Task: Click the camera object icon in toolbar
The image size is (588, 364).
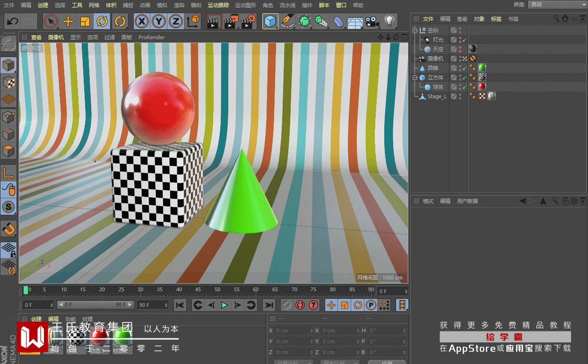Action: point(372,21)
